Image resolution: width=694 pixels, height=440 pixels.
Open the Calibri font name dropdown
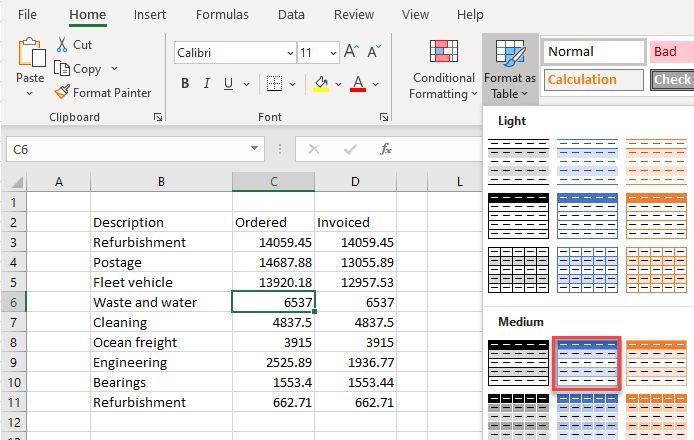[x=289, y=52]
